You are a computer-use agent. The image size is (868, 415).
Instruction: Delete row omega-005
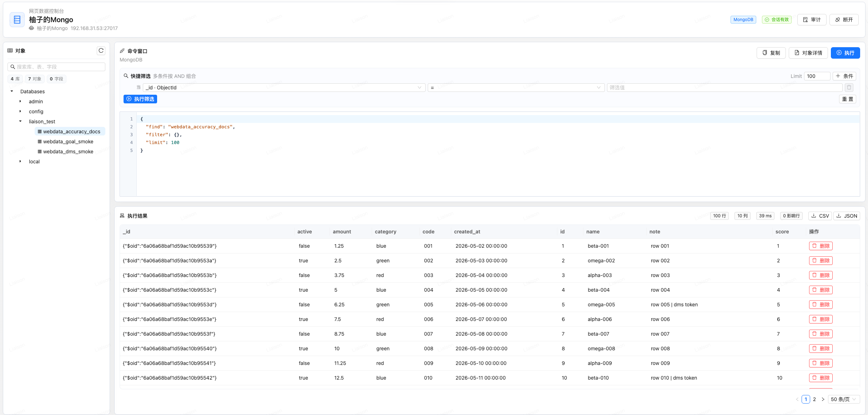point(821,305)
